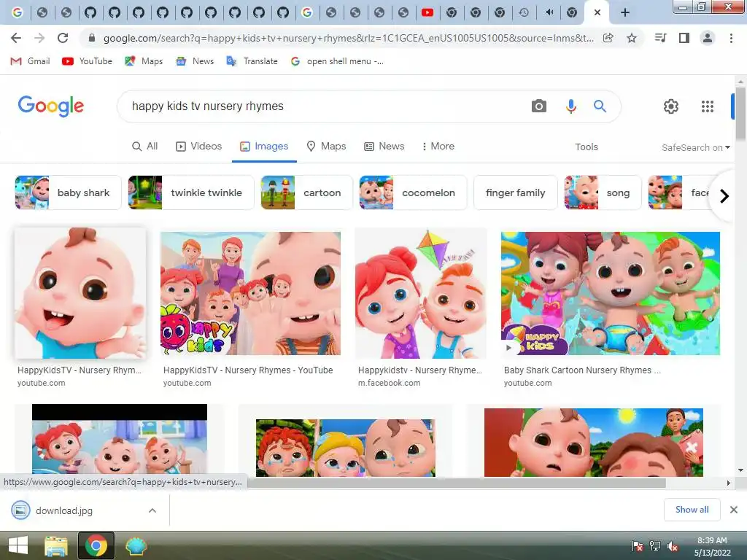The width and height of the screenshot is (747, 560).
Task: Open Windows Start menu
Action: tap(18, 545)
